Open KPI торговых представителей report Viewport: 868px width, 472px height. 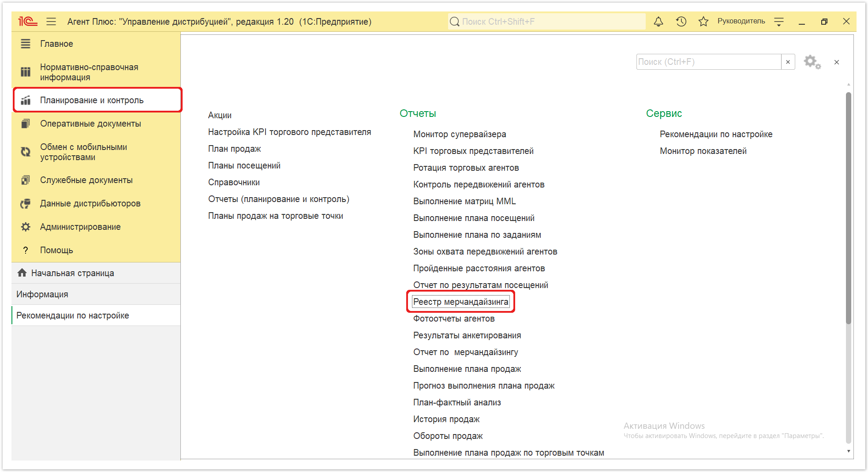(473, 151)
